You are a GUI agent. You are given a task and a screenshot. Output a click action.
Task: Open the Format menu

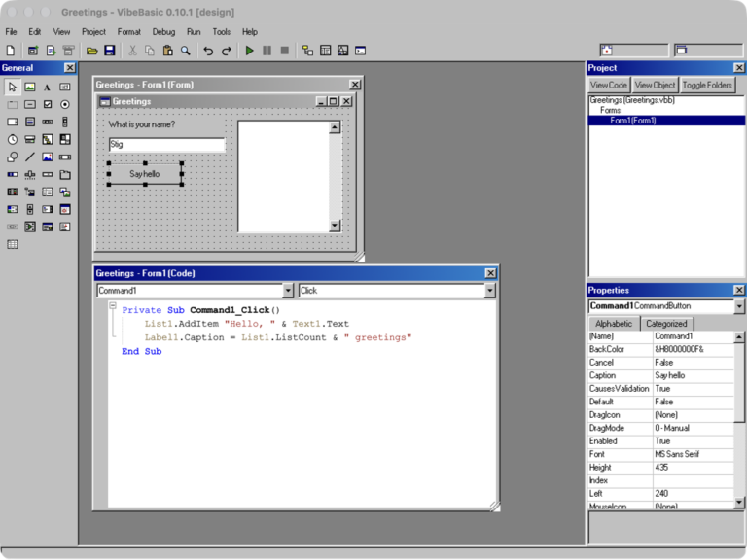(x=129, y=32)
